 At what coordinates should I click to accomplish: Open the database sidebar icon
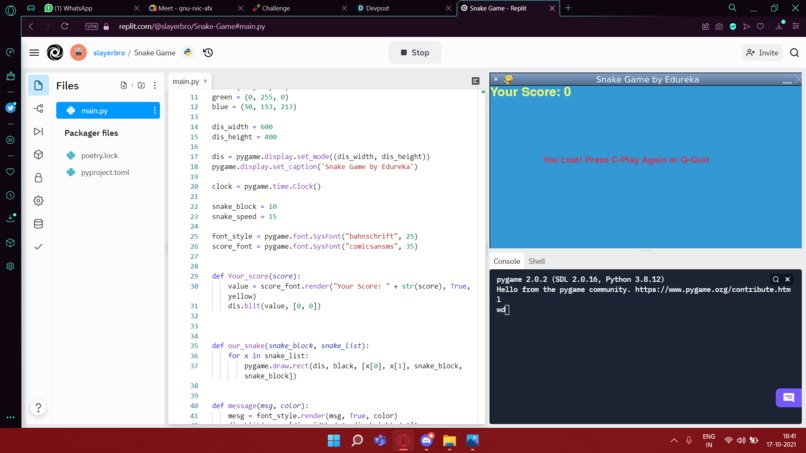(39, 224)
